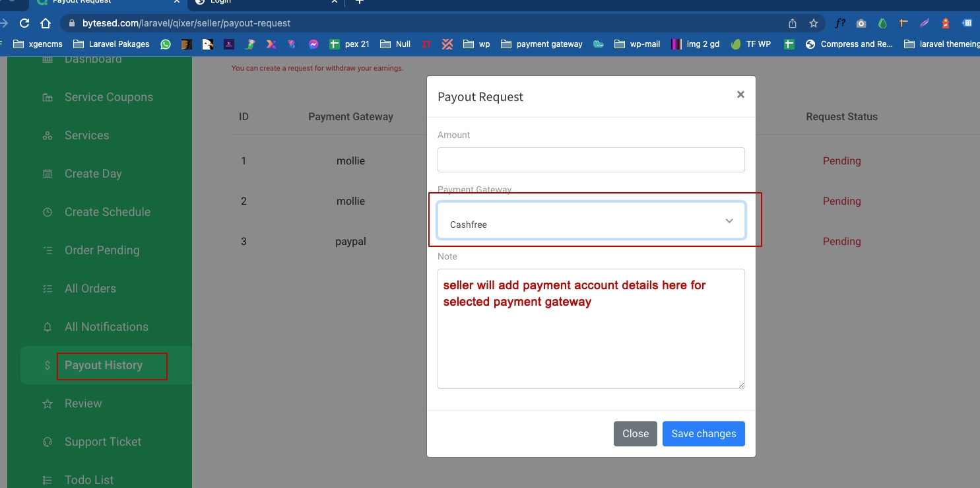
Task: Click the Create Schedule clock icon
Action: tap(48, 213)
